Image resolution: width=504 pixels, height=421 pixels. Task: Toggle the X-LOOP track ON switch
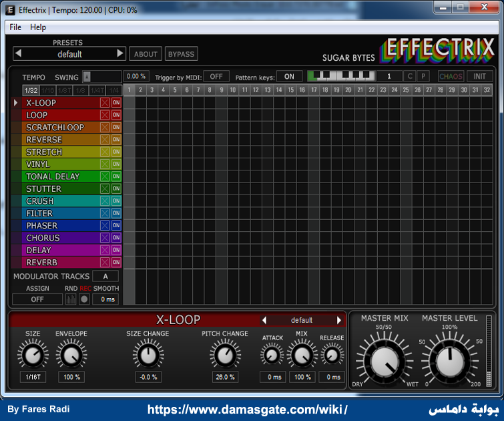click(116, 103)
